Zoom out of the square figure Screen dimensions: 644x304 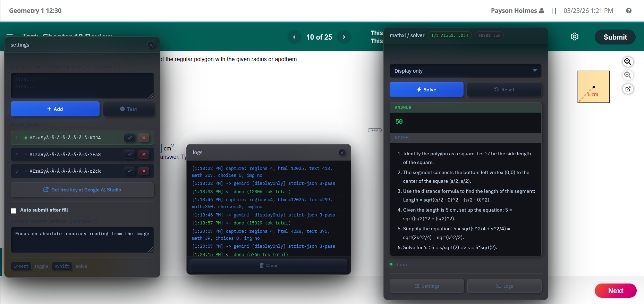pyautogui.click(x=628, y=75)
